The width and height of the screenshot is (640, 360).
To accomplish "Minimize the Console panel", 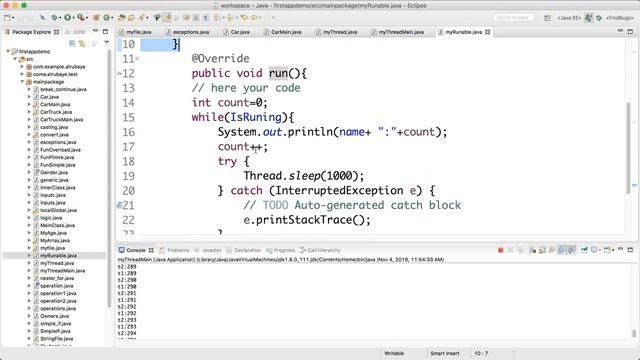I will point(620,249).
